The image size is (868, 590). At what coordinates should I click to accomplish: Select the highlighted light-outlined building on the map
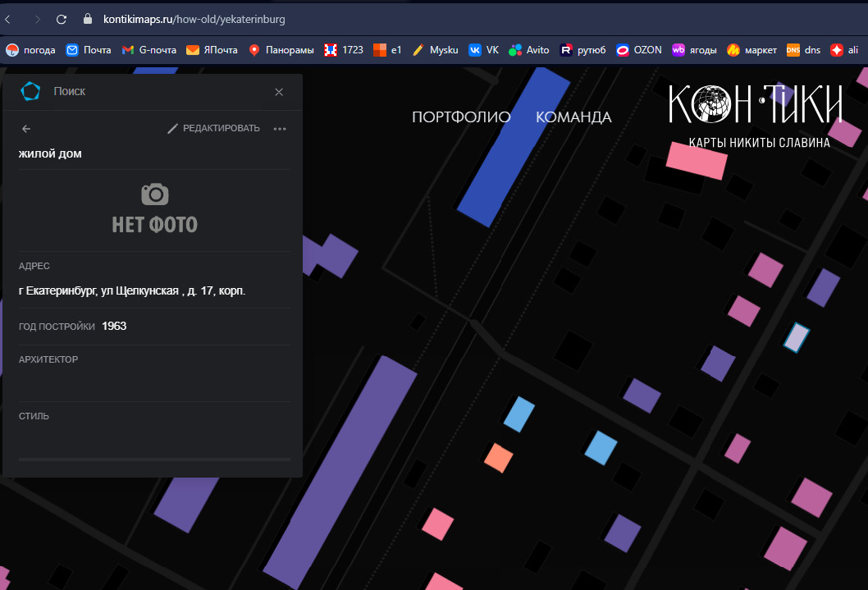pyautogui.click(x=797, y=337)
